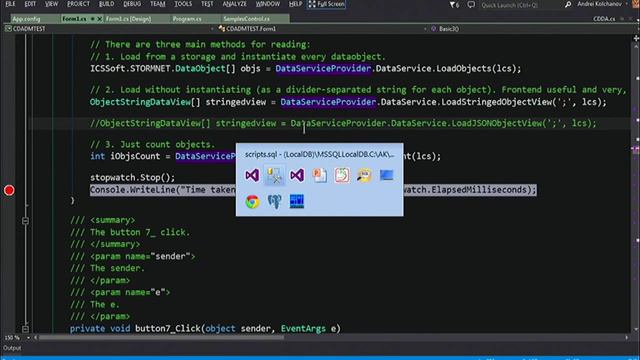Click 'int iObjsCount' in the code
The height and width of the screenshot is (360, 640).
pyautogui.click(x=125, y=156)
